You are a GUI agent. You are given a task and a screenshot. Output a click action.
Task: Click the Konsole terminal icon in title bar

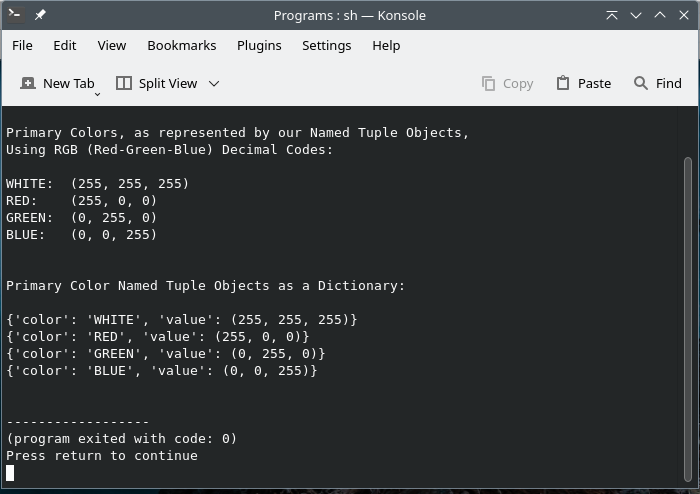(x=15, y=15)
